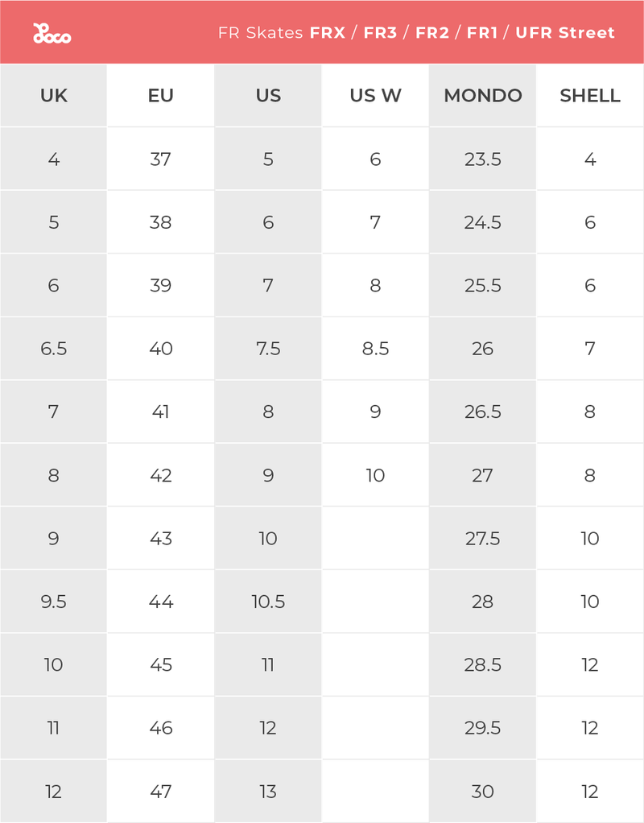
Task: Click the US W 8.5 cell
Action: [375, 349]
